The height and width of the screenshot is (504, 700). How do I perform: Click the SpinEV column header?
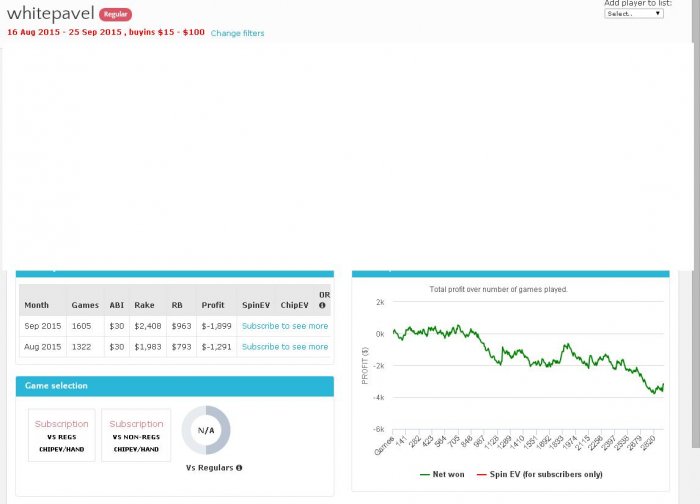click(256, 305)
